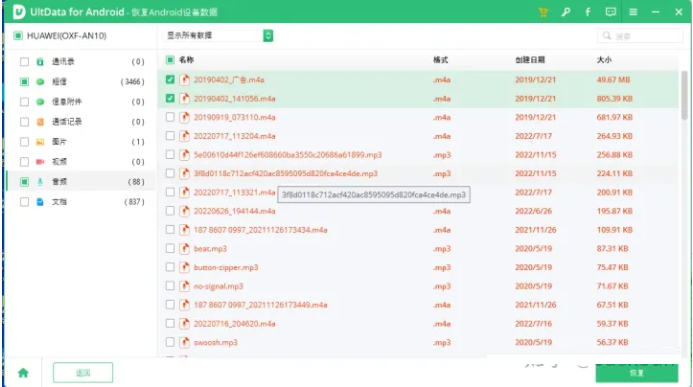693x387 pixels.
Task: Open the hamburger menu icon
Action: point(633,12)
